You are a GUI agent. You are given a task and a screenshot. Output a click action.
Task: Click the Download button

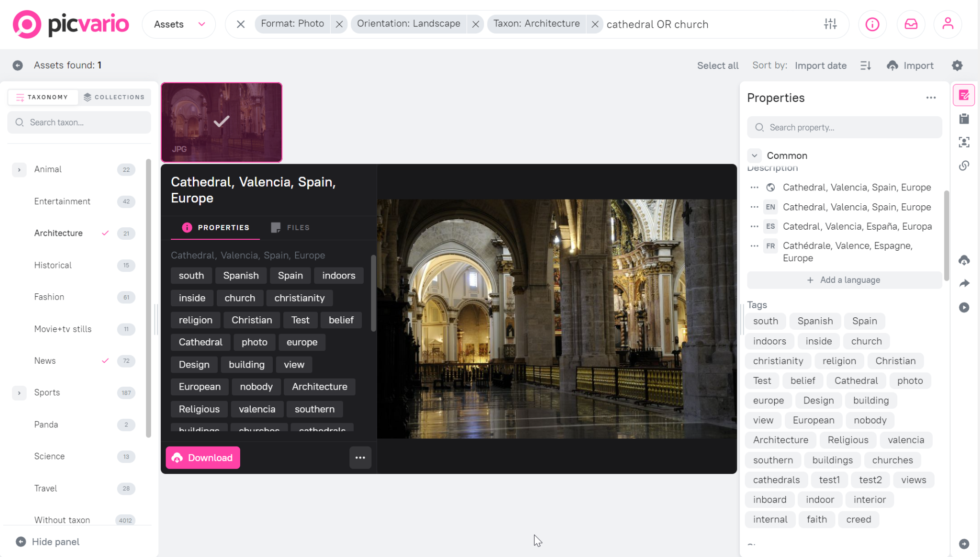pyautogui.click(x=202, y=457)
